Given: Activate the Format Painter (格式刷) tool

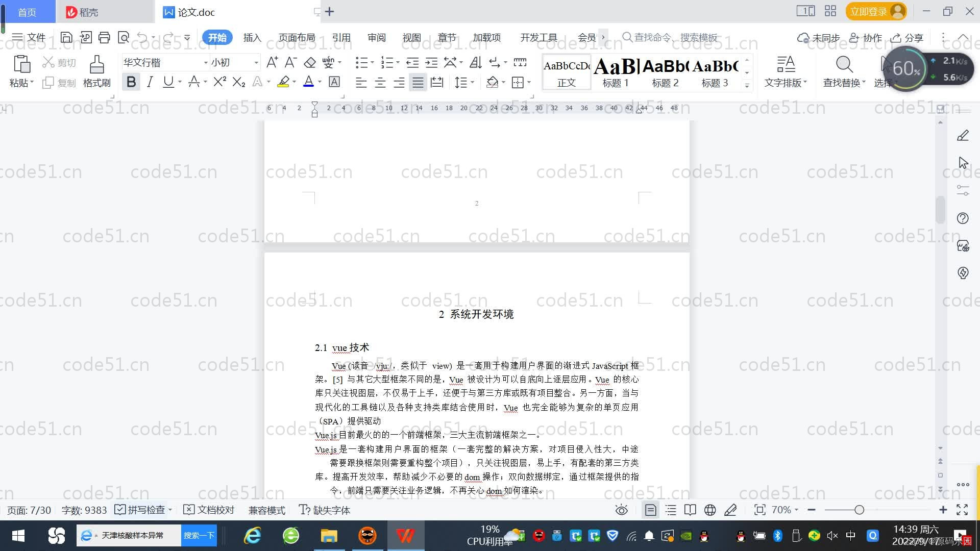Looking at the screenshot, I should 96,71.
